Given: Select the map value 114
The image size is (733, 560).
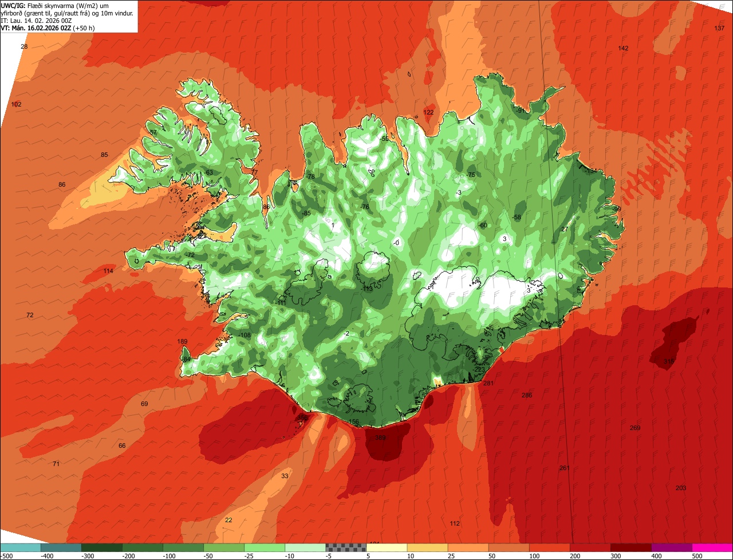Looking at the screenshot, I should tap(108, 271).
